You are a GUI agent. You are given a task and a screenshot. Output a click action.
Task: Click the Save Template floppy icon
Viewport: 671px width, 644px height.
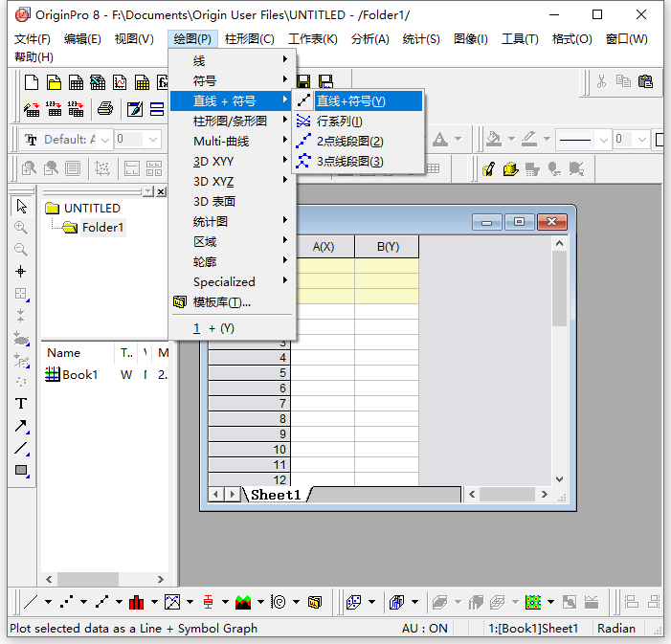click(x=325, y=81)
